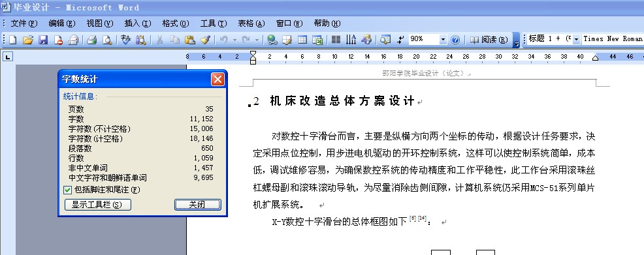Image resolution: width=644 pixels, height=255 pixels.
Task: Click the 段落数 value 650
Action: 208,148
